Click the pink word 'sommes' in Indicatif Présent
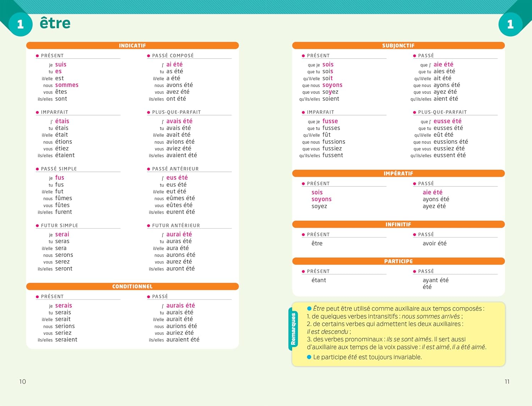The height and width of the screenshot is (406, 532). [x=67, y=85]
